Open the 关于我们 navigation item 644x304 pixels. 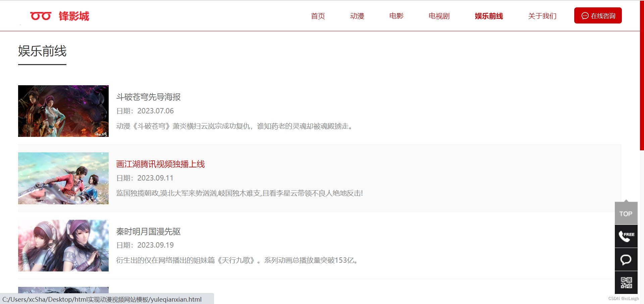[x=542, y=16]
